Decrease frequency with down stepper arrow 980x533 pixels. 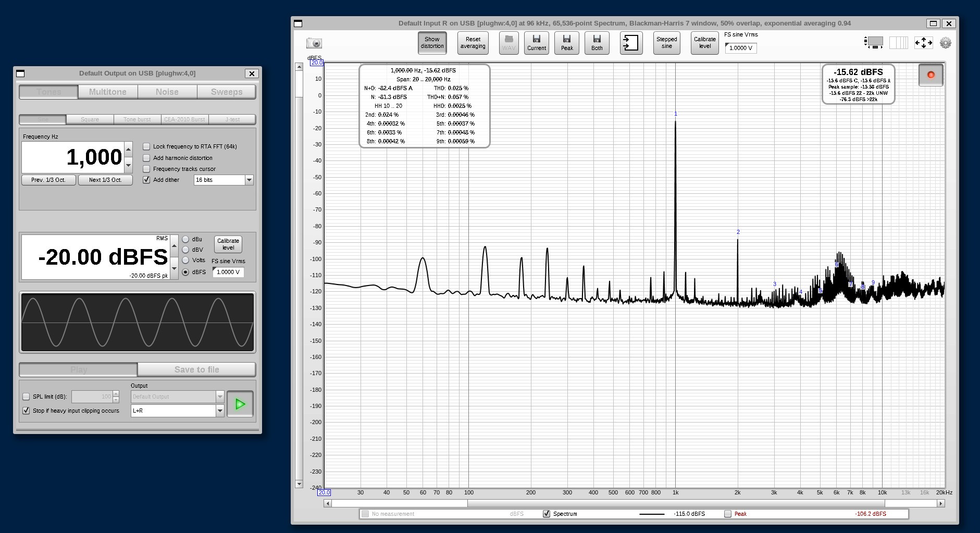(x=129, y=165)
